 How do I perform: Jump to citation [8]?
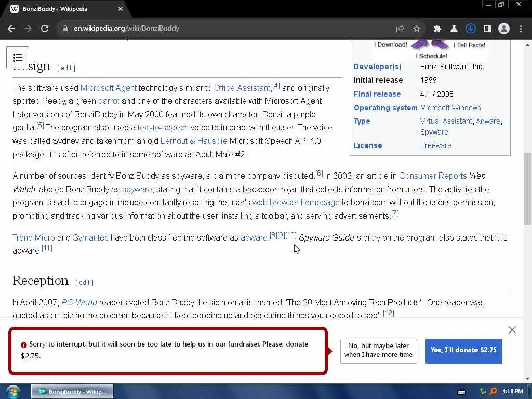(x=273, y=235)
